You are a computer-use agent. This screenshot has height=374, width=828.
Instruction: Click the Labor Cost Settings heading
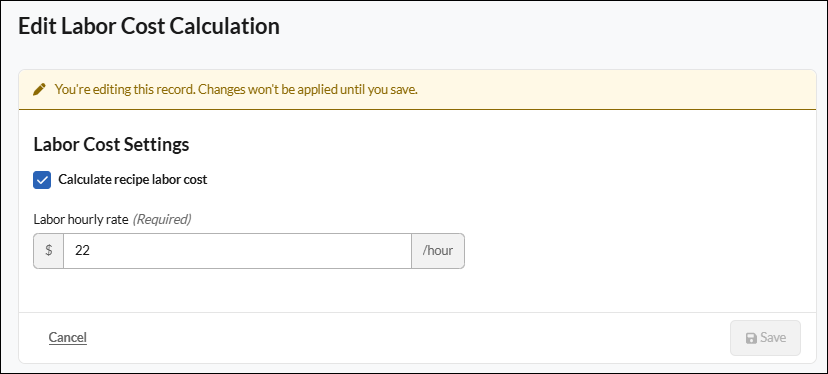[111, 144]
